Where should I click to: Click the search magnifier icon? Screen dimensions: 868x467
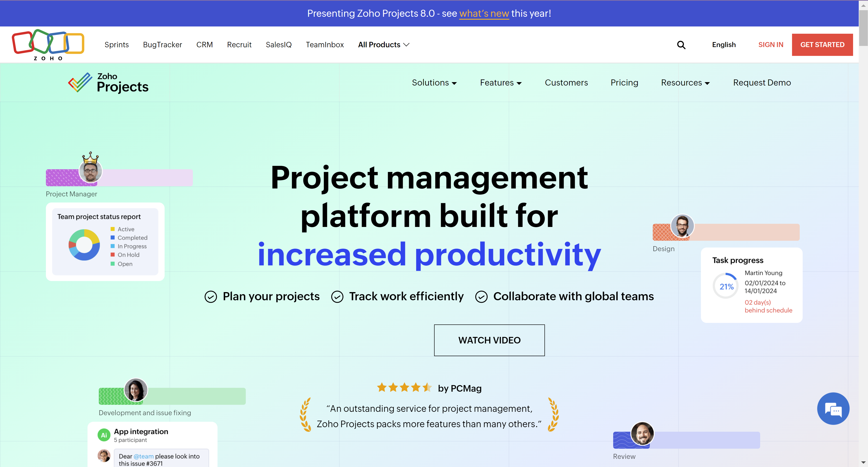[x=681, y=45]
